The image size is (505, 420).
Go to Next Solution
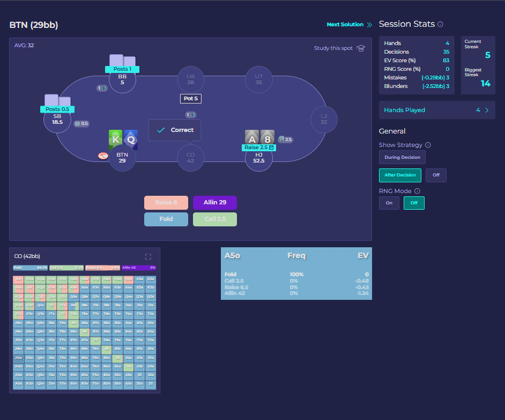[x=349, y=25]
